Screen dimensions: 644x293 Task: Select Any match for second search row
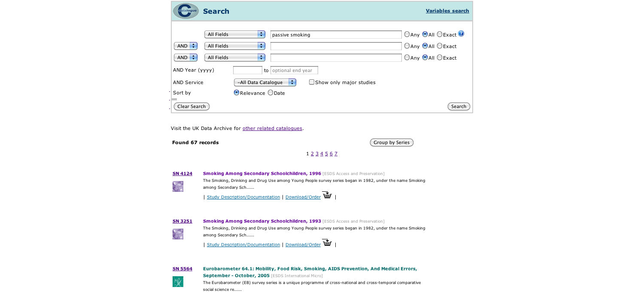(407, 46)
